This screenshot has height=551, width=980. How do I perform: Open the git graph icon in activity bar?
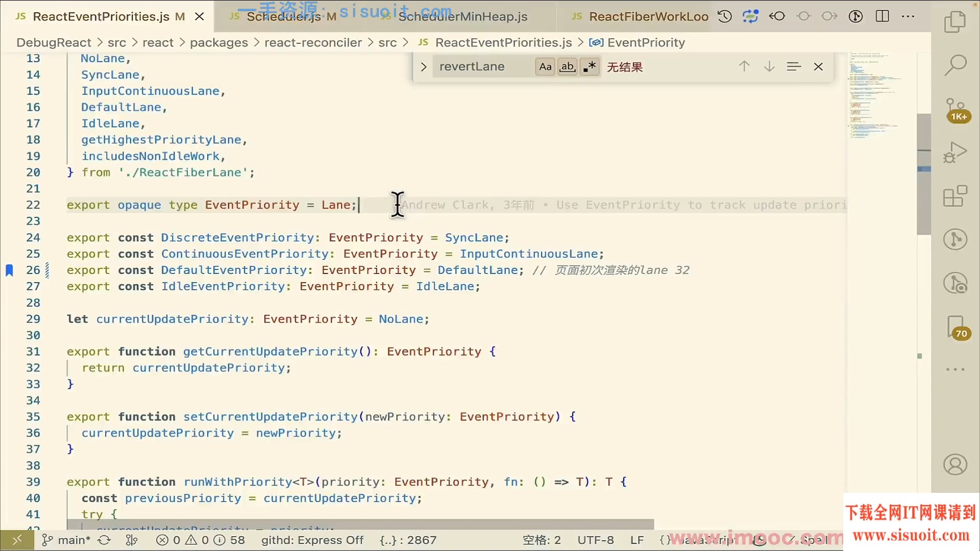coord(955,239)
